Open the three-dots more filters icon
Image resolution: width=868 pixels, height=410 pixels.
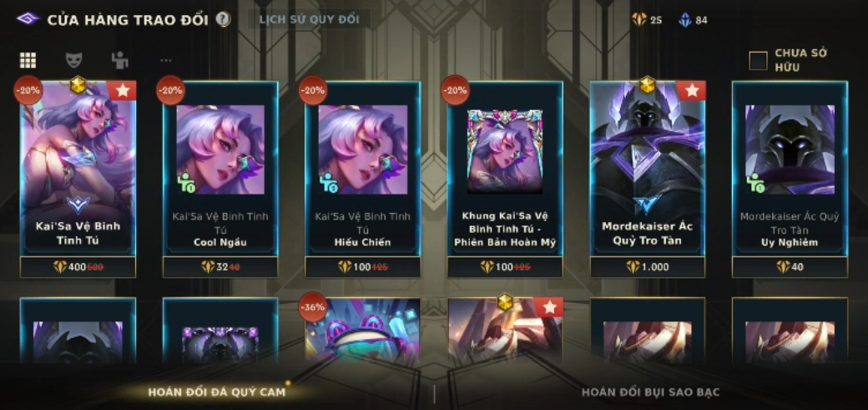tap(165, 60)
